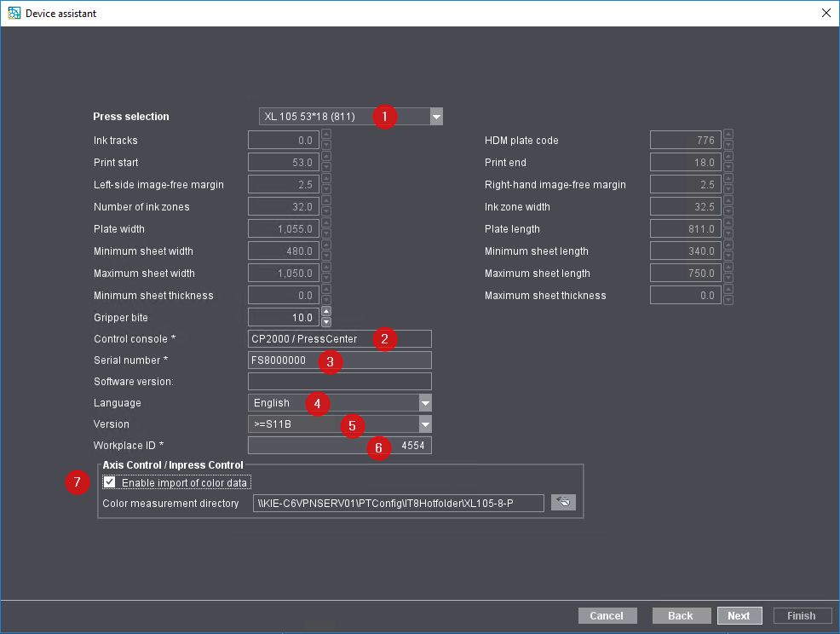Cancel the device assistant

[607, 615]
